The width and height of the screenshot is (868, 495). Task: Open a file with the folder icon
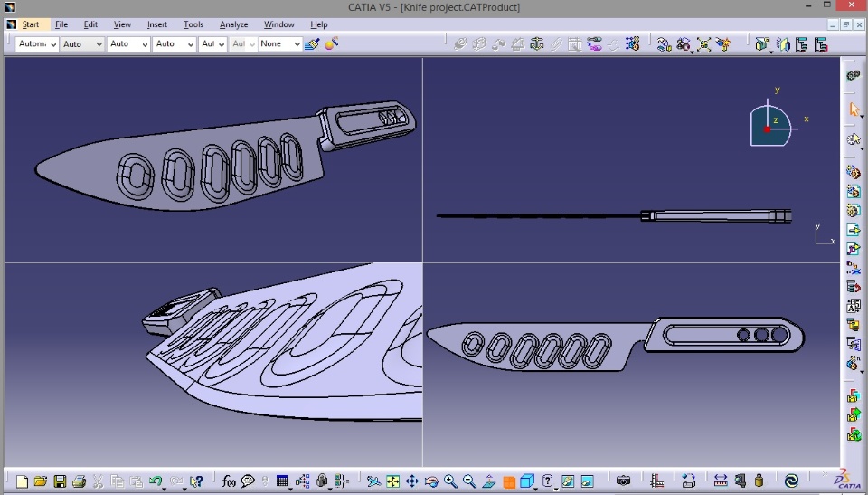[41, 481]
